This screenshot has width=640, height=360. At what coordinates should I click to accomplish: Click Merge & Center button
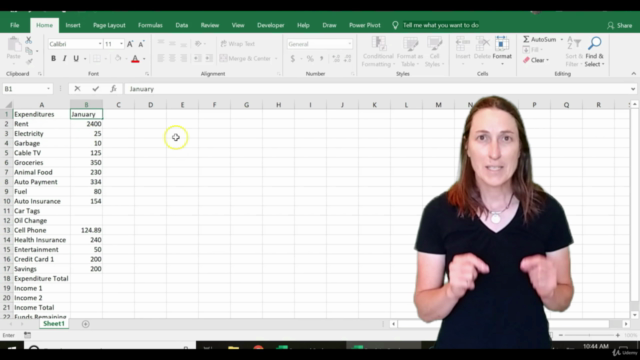tap(246, 58)
